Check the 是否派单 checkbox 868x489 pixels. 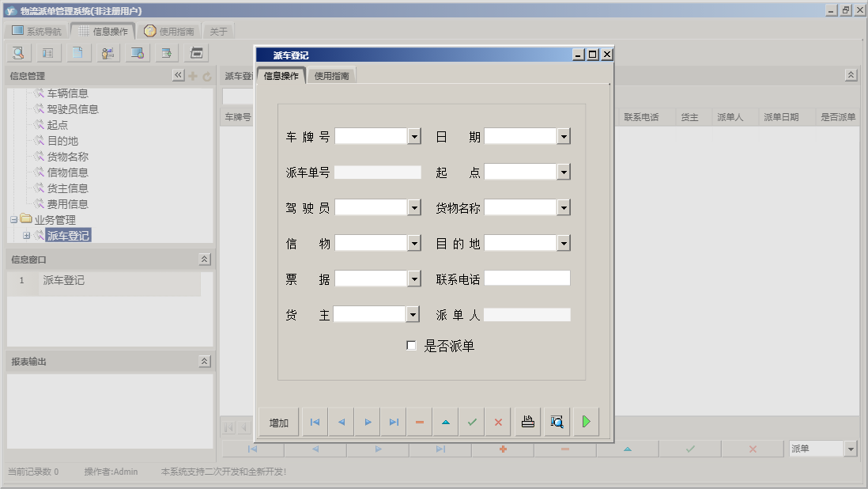pyautogui.click(x=411, y=345)
